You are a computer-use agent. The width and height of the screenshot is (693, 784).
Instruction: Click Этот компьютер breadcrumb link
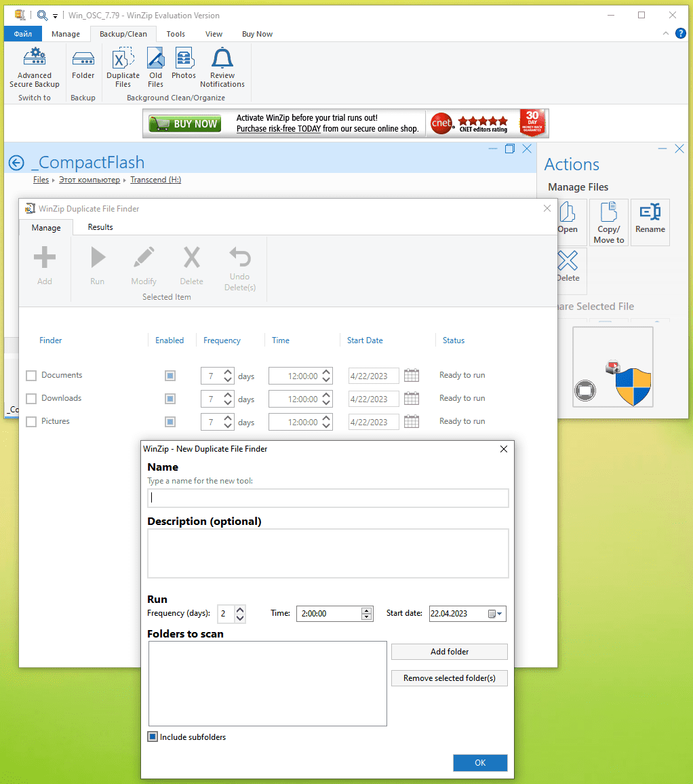tap(90, 180)
